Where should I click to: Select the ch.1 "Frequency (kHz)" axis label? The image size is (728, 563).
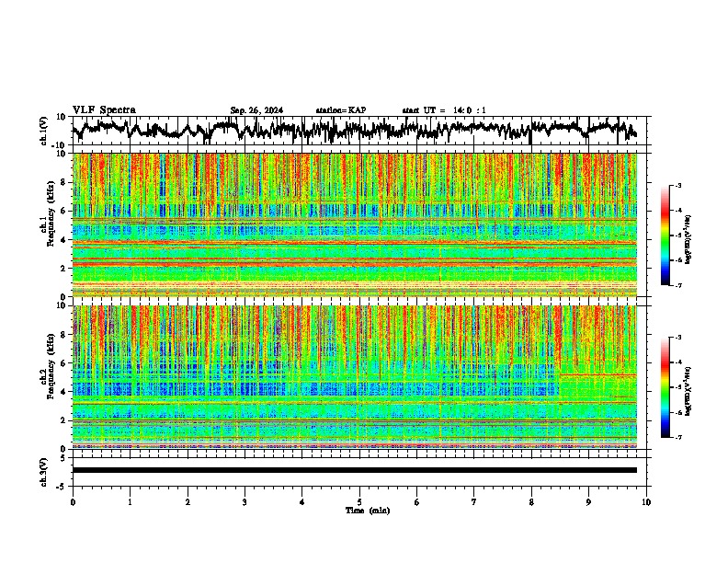coord(51,213)
